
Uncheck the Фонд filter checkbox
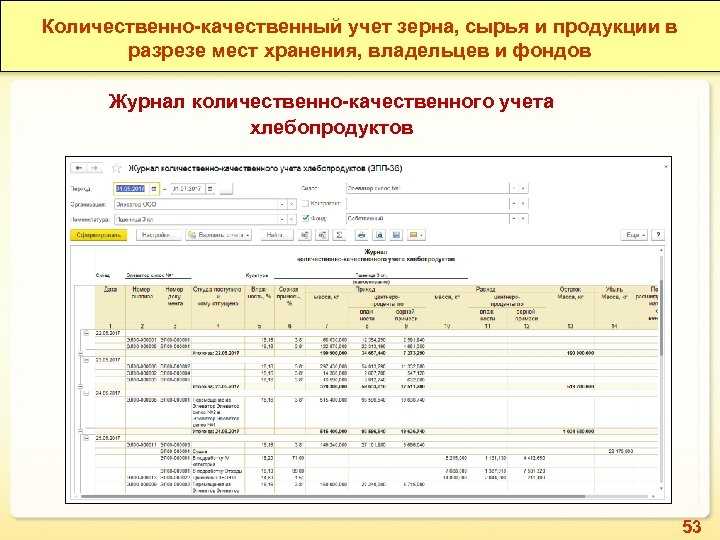click(x=305, y=219)
